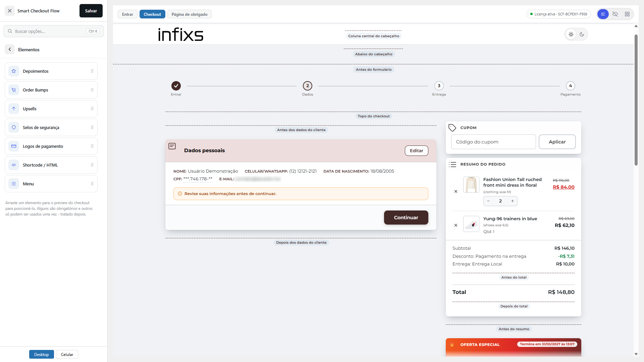Grab the Menu element drag handle

coord(92,184)
